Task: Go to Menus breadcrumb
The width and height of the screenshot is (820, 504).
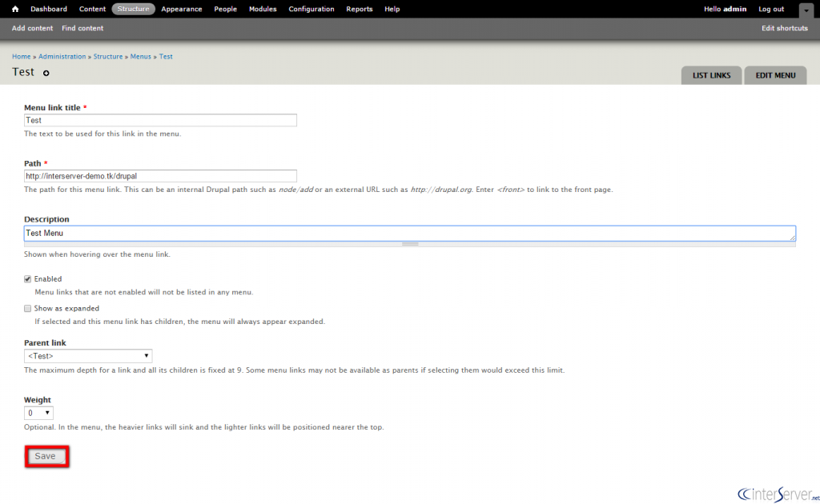Action: tap(141, 57)
